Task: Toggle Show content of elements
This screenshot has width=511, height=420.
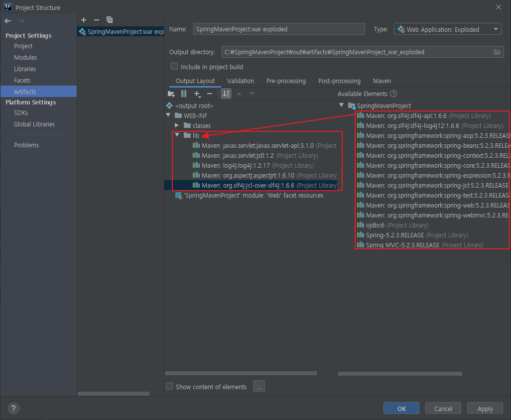Action: pyautogui.click(x=169, y=386)
